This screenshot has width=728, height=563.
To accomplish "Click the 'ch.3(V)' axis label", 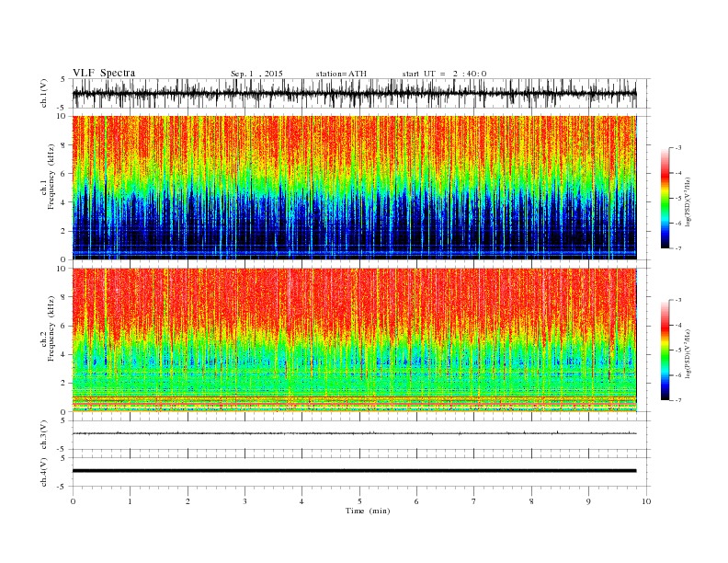I will pyautogui.click(x=43, y=435).
